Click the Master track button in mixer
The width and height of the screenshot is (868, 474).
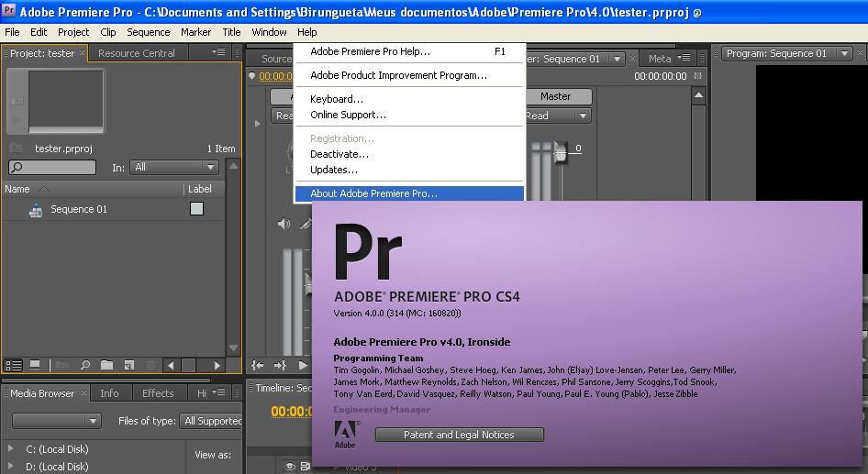(555, 96)
